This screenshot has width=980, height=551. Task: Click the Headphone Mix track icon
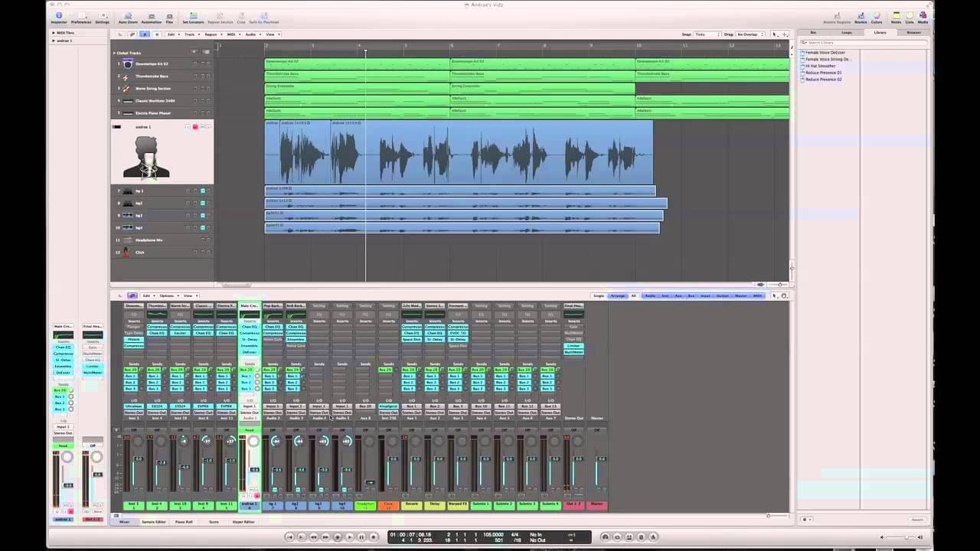[128, 240]
